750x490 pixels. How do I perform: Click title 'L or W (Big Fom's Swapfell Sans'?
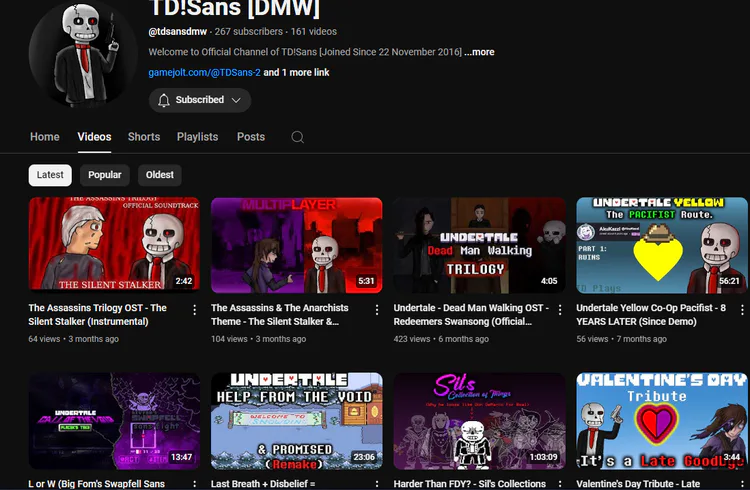(97, 484)
